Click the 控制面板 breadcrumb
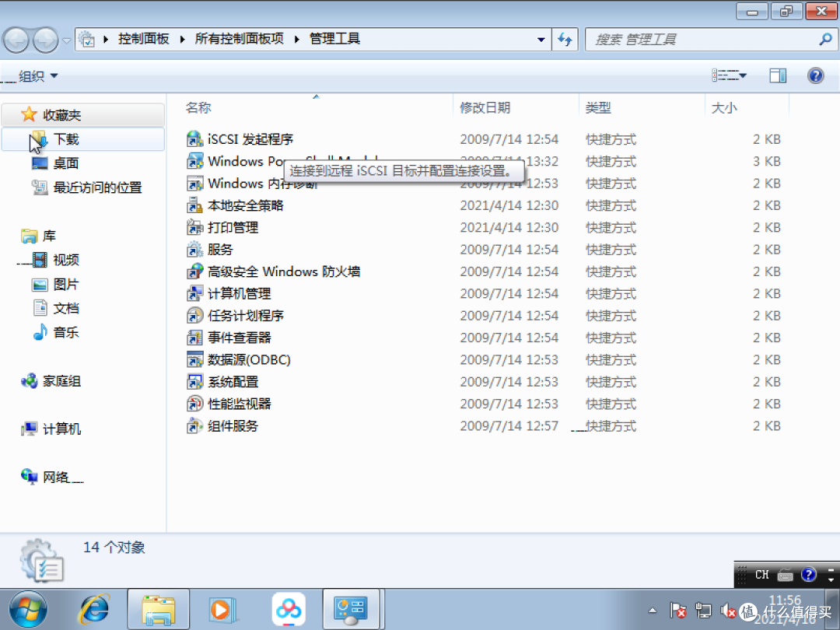The height and width of the screenshot is (630, 840). point(144,39)
